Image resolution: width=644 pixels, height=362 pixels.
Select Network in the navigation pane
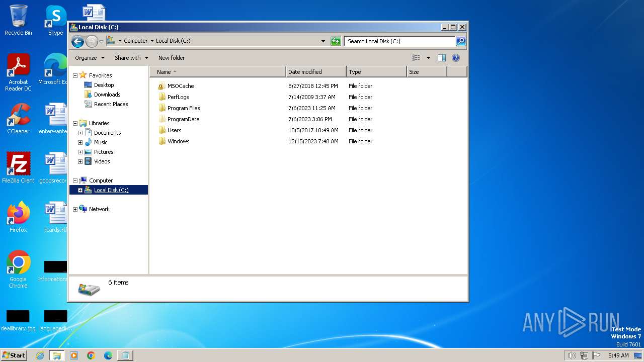coord(99,209)
